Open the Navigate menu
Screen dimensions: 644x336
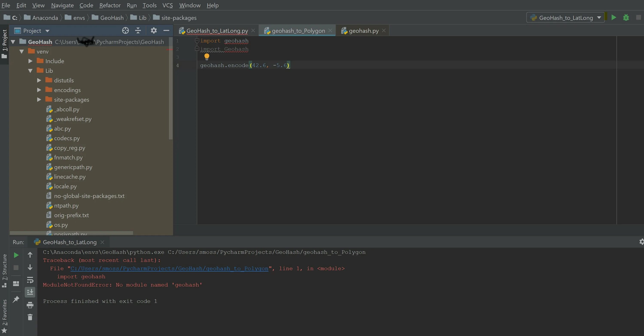point(62,5)
